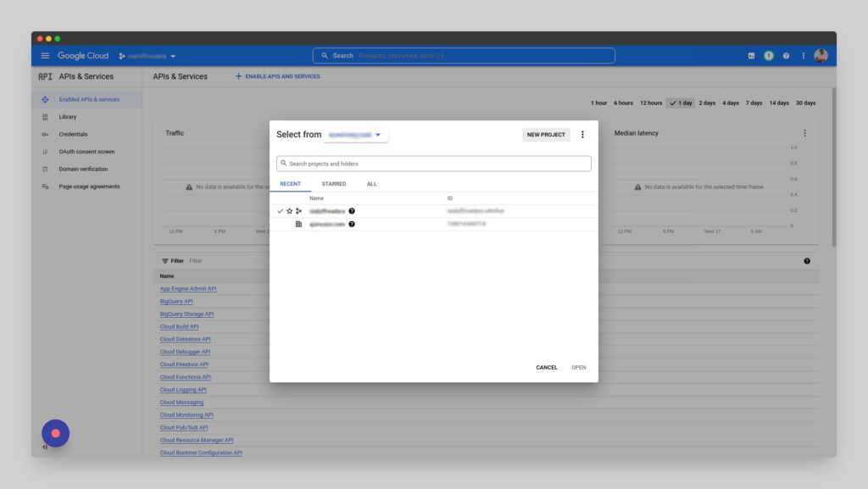Open Library in sidebar
This screenshot has height=489, width=868.
point(68,117)
